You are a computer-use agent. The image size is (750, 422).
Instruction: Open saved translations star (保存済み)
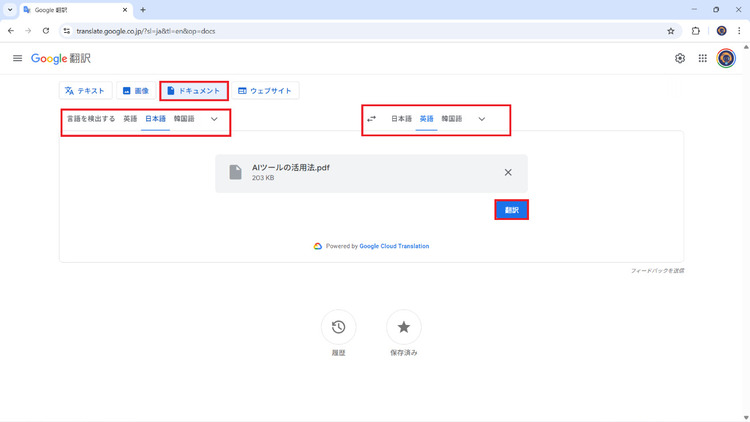pyautogui.click(x=403, y=327)
